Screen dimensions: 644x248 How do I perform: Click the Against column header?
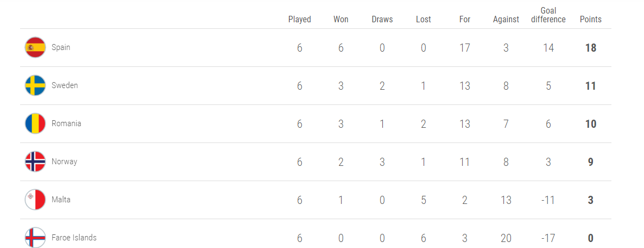506,20
